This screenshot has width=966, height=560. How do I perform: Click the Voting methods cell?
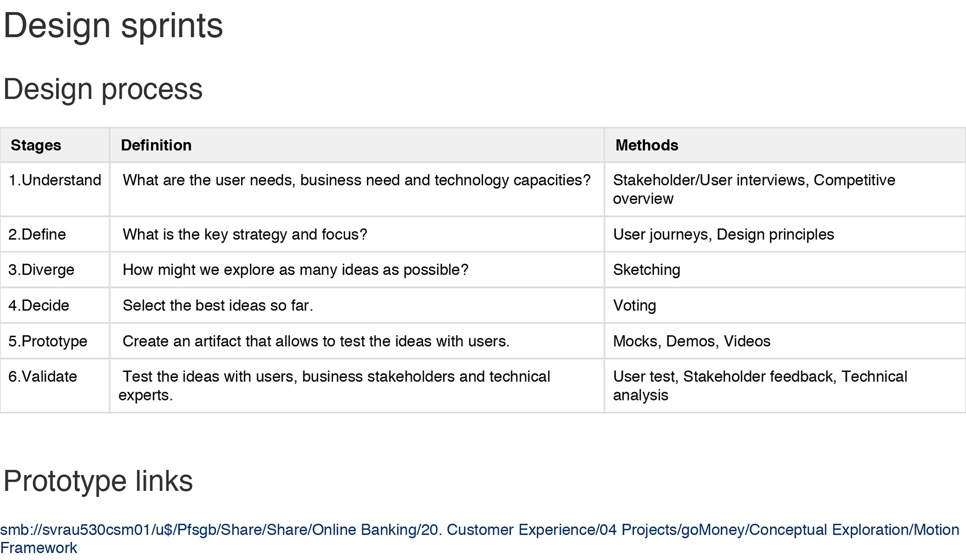pyautogui.click(x=785, y=305)
